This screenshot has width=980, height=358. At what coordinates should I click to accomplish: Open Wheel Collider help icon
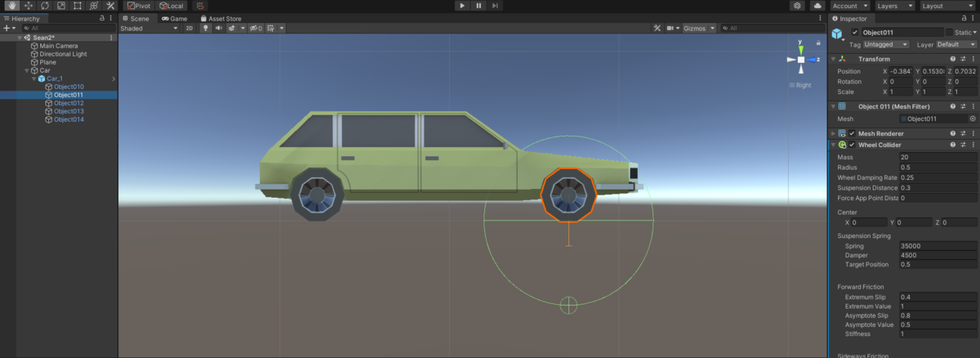click(952, 145)
